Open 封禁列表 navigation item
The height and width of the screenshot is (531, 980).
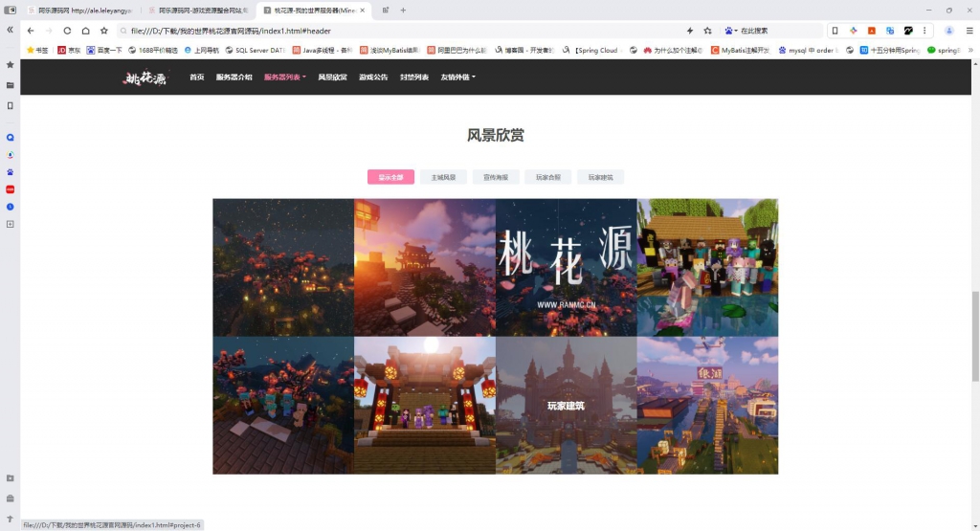coord(414,77)
